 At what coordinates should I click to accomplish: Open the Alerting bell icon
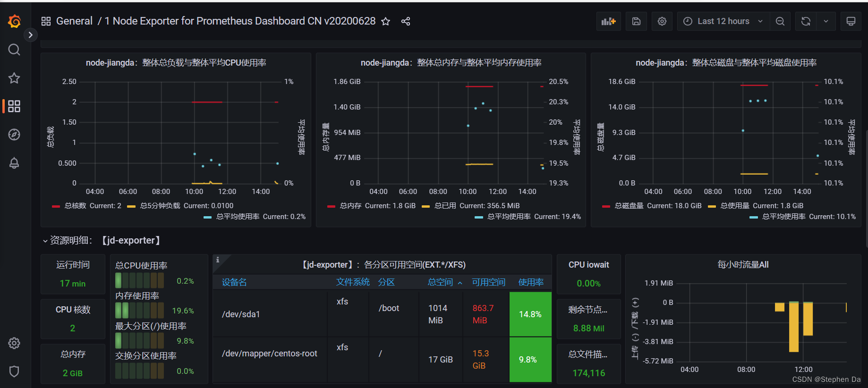pos(14,163)
